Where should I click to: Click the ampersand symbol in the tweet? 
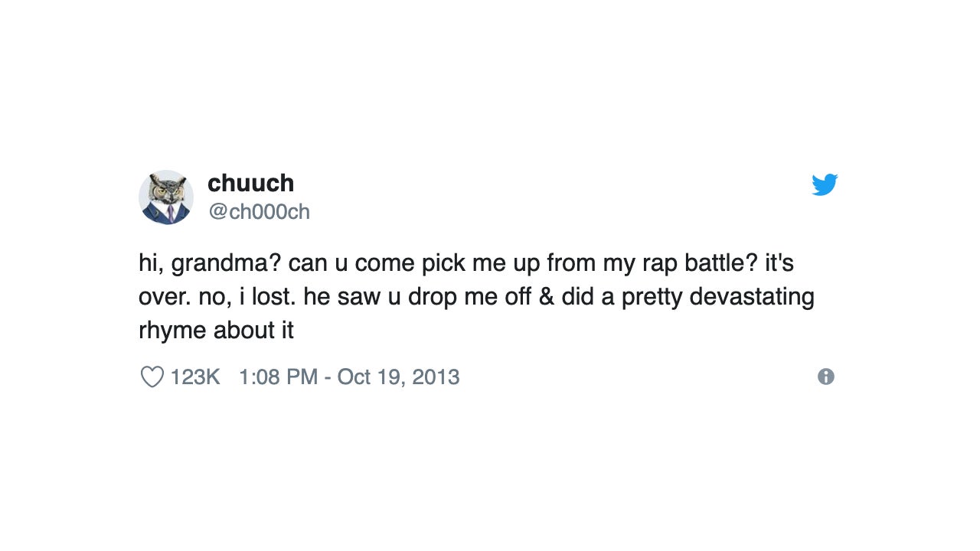[x=546, y=297]
